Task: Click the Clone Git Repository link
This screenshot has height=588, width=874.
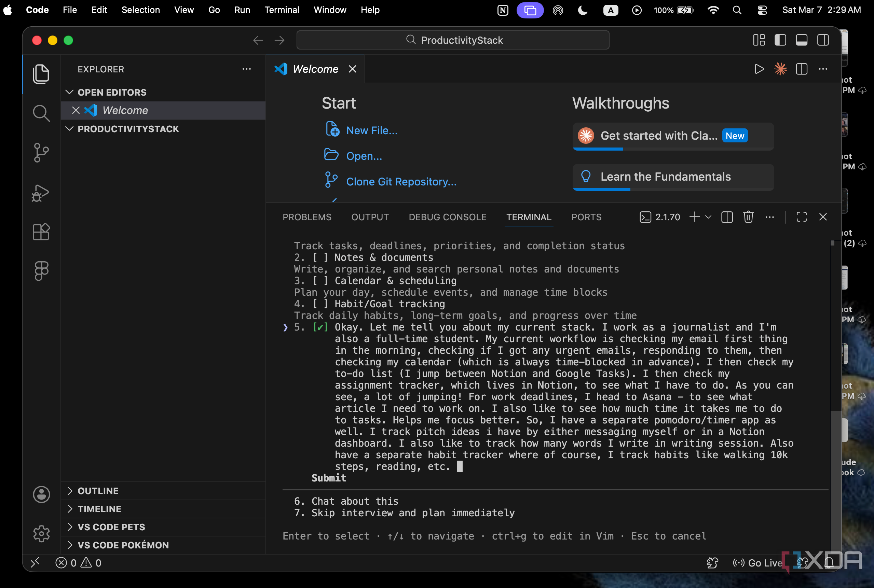Action: 401,182
